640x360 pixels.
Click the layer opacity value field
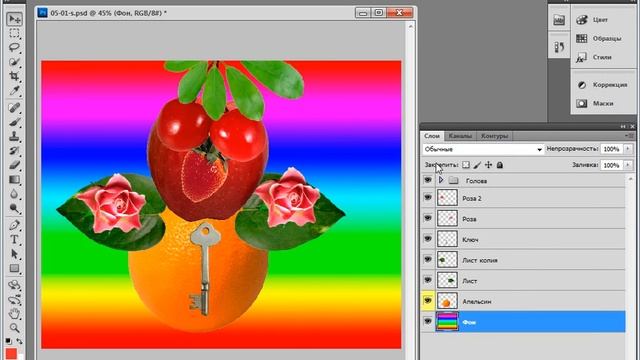[x=611, y=149]
